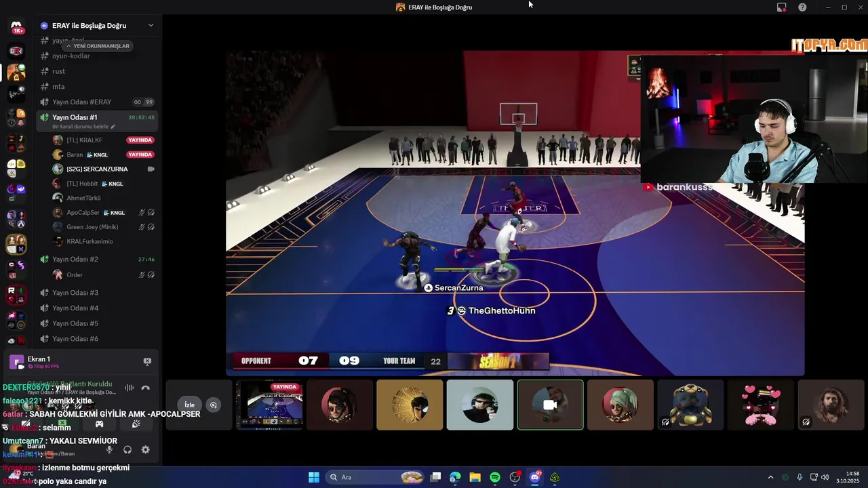
Task: Open Discord taskbar icon
Action: point(535,477)
